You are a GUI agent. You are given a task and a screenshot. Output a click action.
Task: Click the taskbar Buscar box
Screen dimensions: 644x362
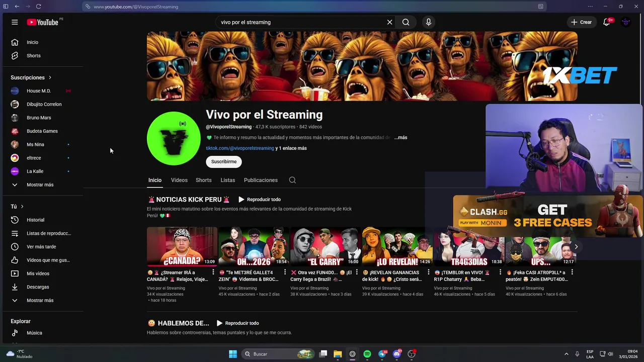[278, 354]
